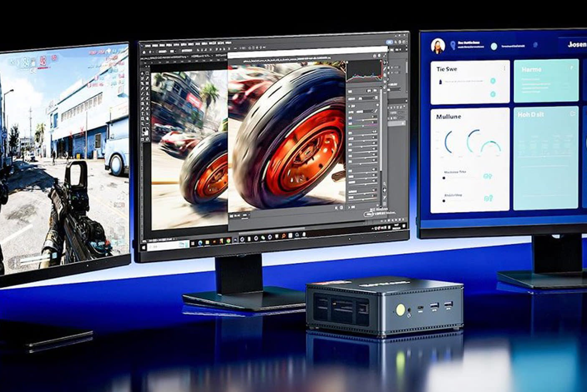
Task: Click the 'Tie Swe' card title
Action: (447, 69)
